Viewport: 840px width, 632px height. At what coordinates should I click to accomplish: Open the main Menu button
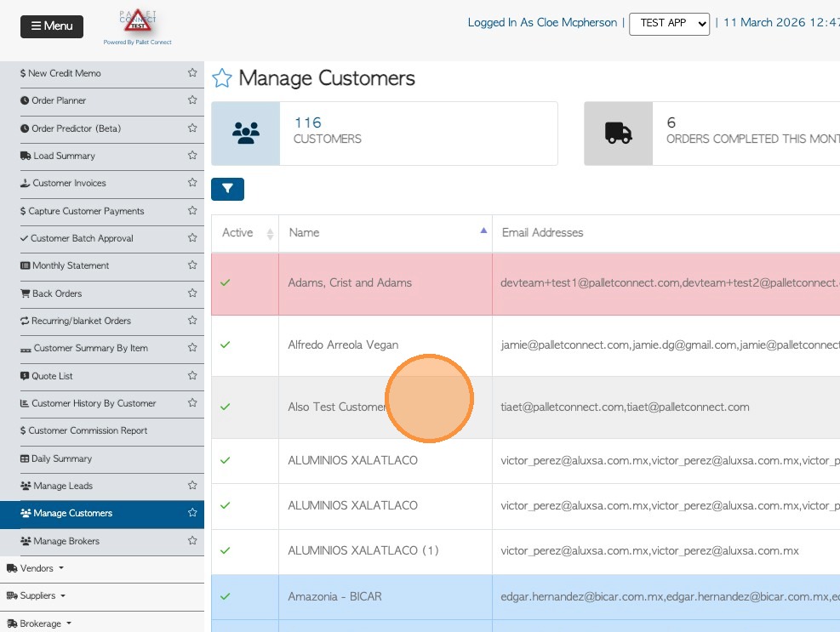[52, 26]
